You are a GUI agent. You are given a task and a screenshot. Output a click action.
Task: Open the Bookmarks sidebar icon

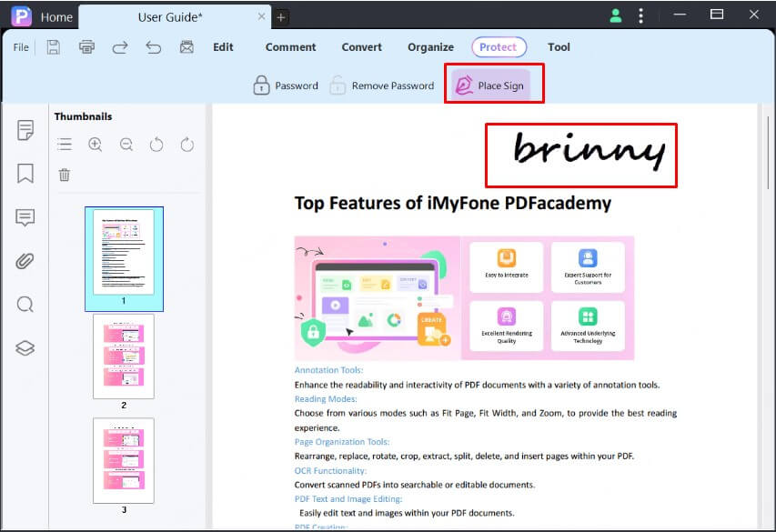point(25,173)
